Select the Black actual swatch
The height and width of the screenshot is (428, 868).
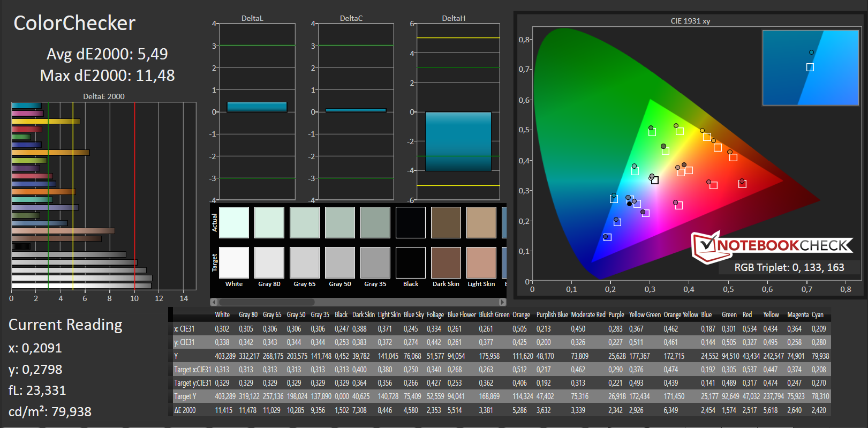pyautogui.click(x=411, y=222)
